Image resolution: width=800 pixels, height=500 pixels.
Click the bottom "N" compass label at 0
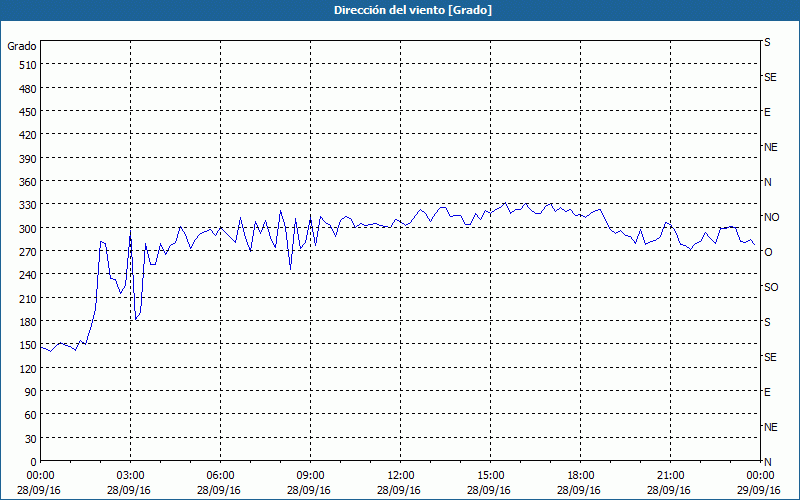(768, 462)
